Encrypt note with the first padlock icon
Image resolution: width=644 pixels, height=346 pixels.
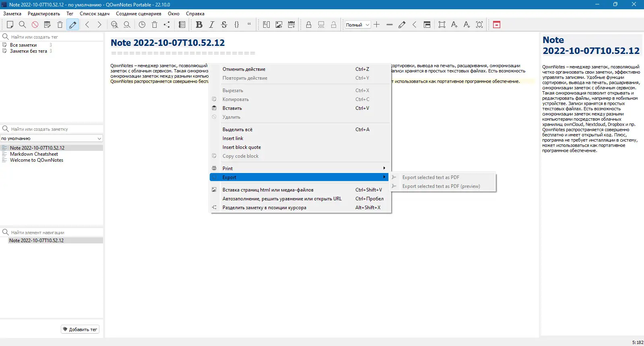309,25
